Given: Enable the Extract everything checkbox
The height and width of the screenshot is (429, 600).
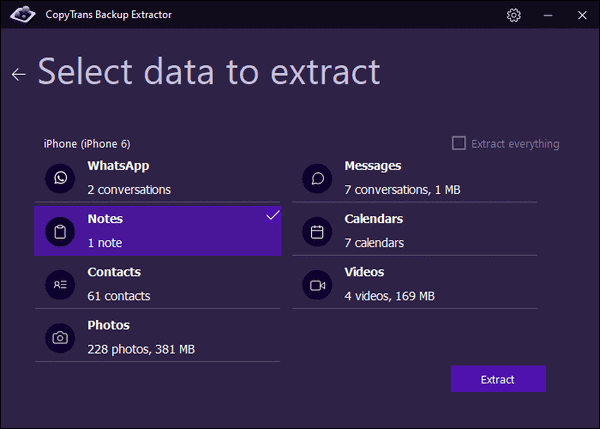Looking at the screenshot, I should coord(459,143).
